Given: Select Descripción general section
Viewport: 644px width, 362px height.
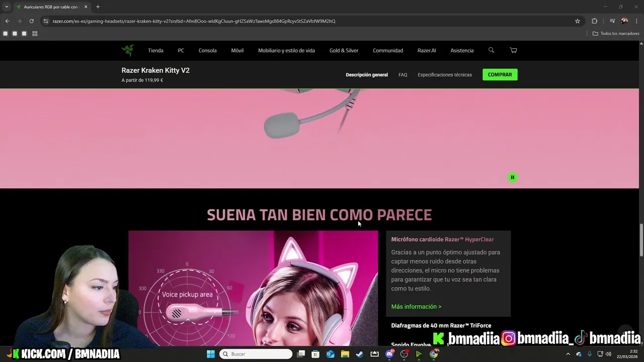Looking at the screenshot, I should [x=367, y=74].
